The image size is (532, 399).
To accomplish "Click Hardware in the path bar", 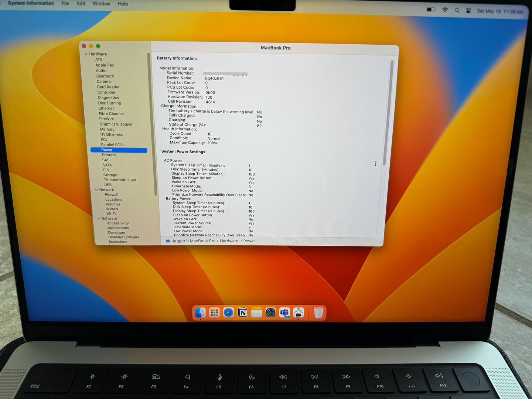I will (229, 241).
